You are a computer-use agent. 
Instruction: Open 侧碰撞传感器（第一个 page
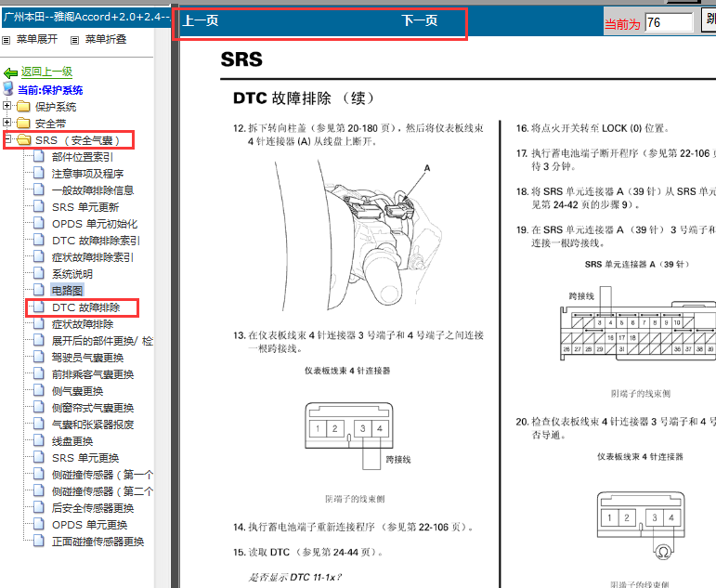(102, 476)
